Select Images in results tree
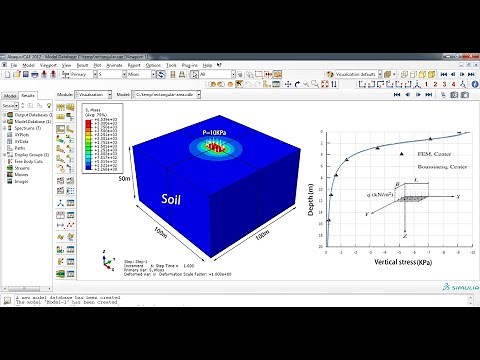 point(21,181)
